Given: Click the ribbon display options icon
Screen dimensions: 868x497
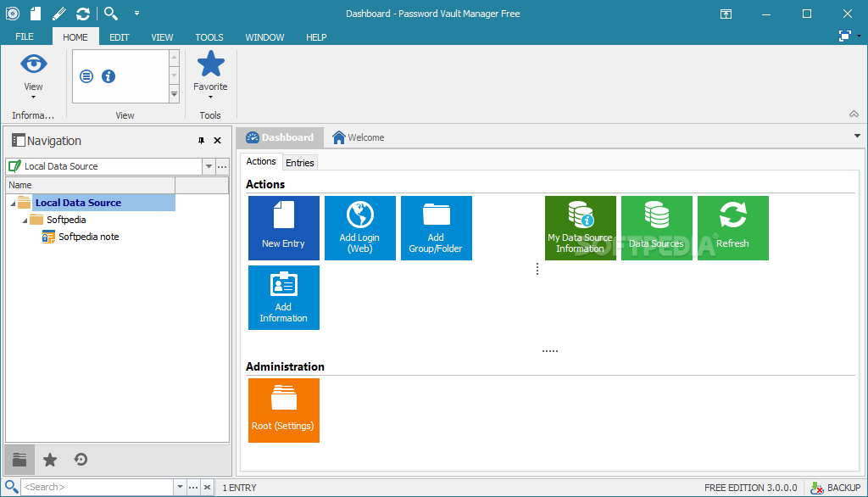Looking at the screenshot, I should coord(726,14).
